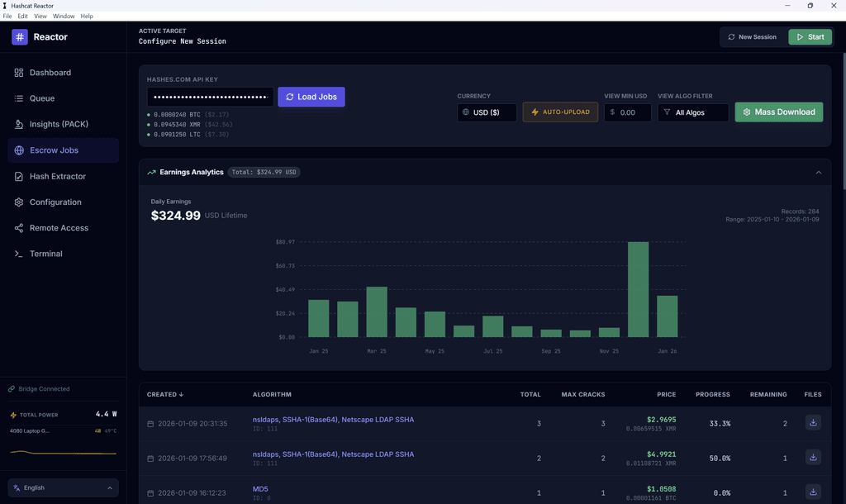Download files for the MD5 job
846x504 pixels.
click(x=813, y=492)
